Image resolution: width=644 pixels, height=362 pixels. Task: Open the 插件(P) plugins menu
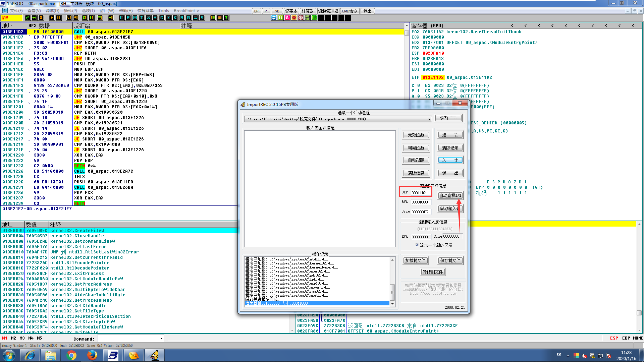[70, 11]
